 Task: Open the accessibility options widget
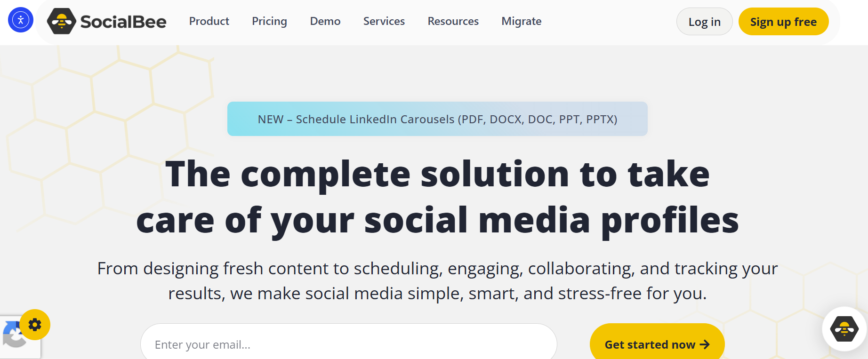[20, 19]
